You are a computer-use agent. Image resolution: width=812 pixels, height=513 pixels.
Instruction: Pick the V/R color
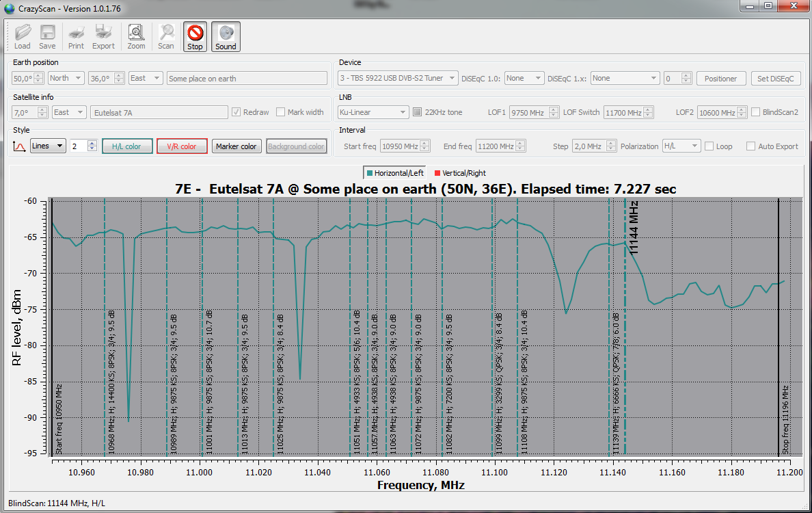(x=182, y=146)
